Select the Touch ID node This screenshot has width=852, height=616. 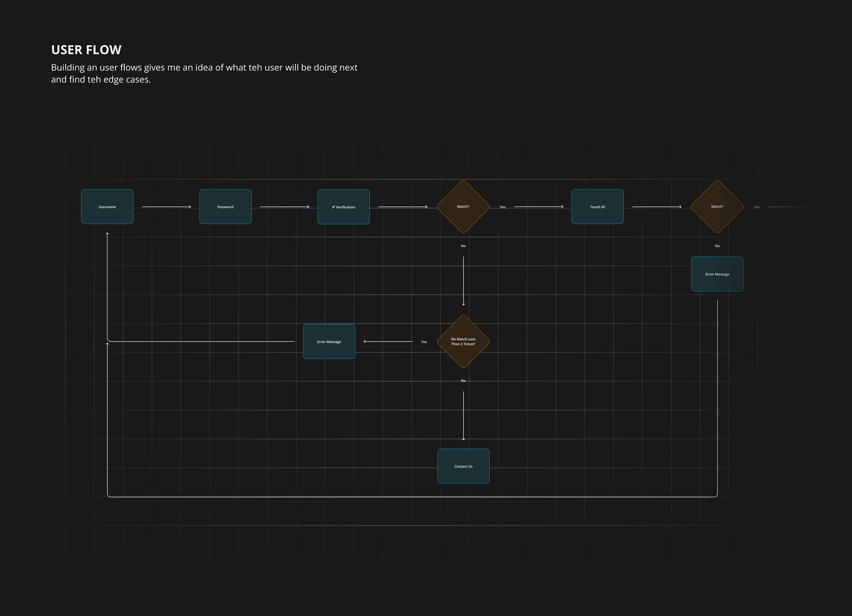[x=597, y=207]
